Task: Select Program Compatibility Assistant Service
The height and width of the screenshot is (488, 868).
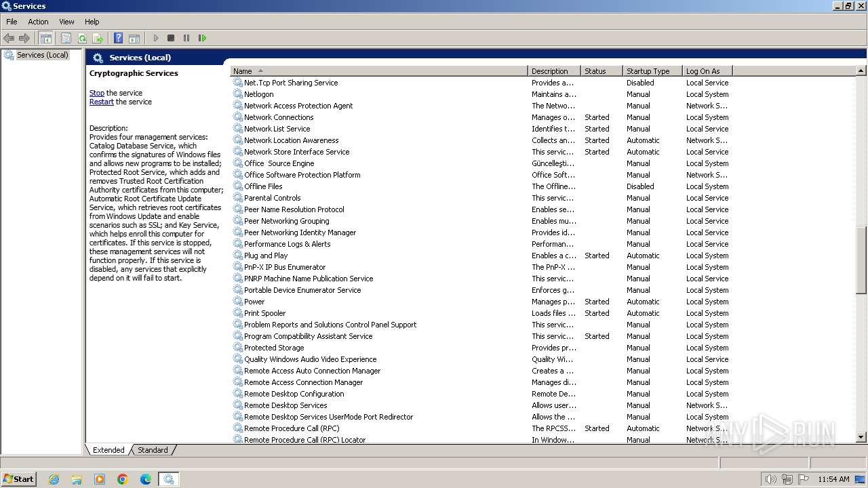Action: (x=308, y=336)
